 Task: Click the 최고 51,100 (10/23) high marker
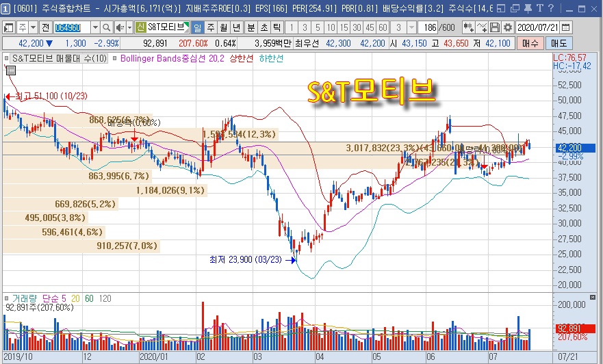(46, 96)
